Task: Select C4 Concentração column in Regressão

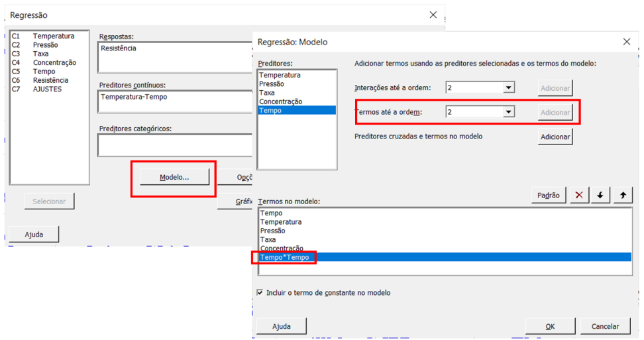Action: tap(49, 62)
